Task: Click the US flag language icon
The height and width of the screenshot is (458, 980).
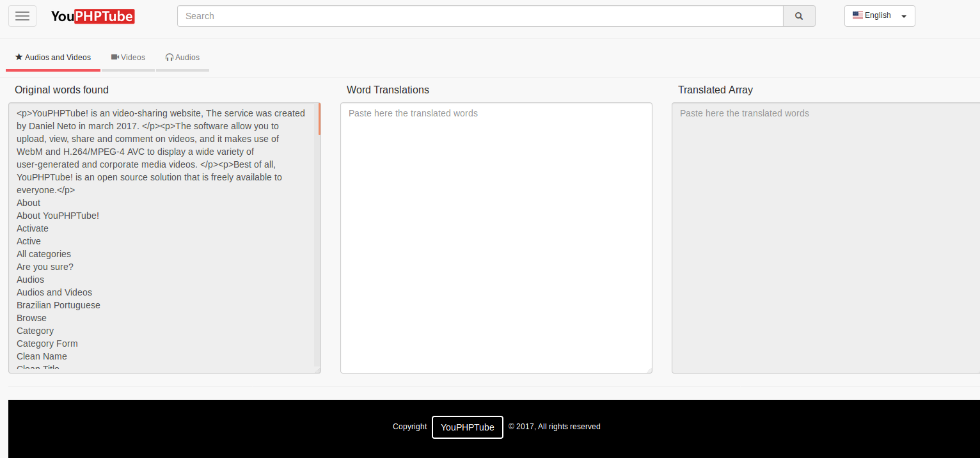Action: 858,15
